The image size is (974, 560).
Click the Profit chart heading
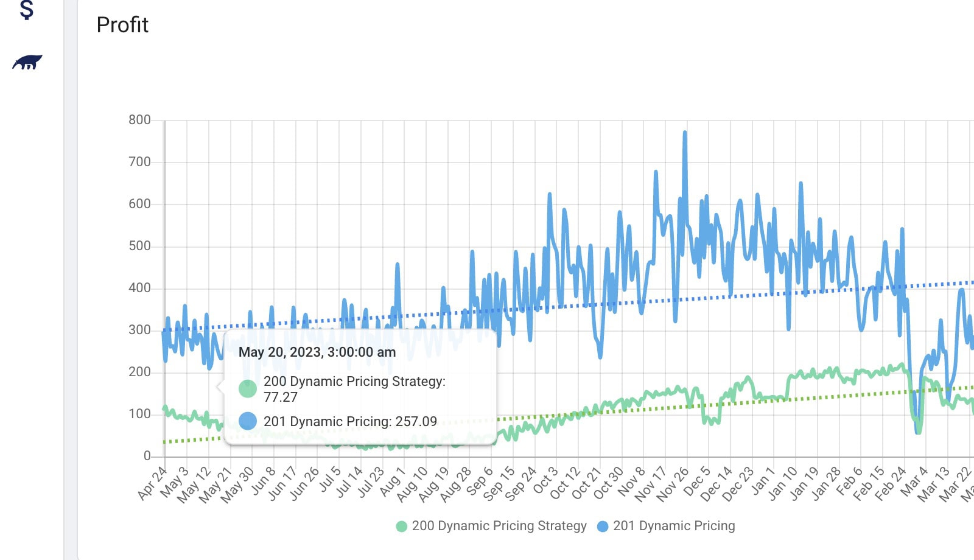pyautogui.click(x=122, y=25)
